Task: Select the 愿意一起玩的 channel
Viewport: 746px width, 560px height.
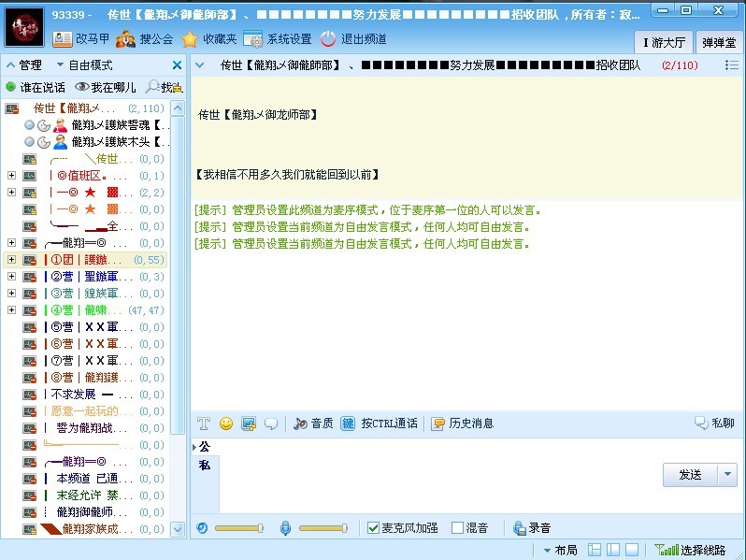Action: point(93,411)
